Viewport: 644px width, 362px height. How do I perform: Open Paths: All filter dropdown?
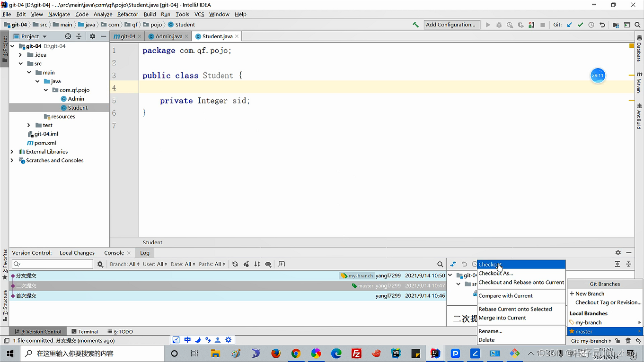(x=212, y=264)
